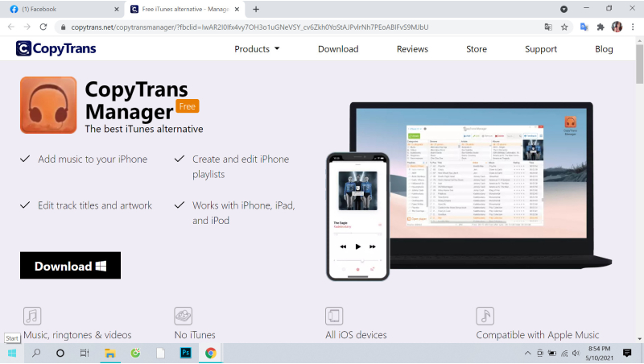Click the No iTunes feature icon
The image size is (644, 364).
184,316
